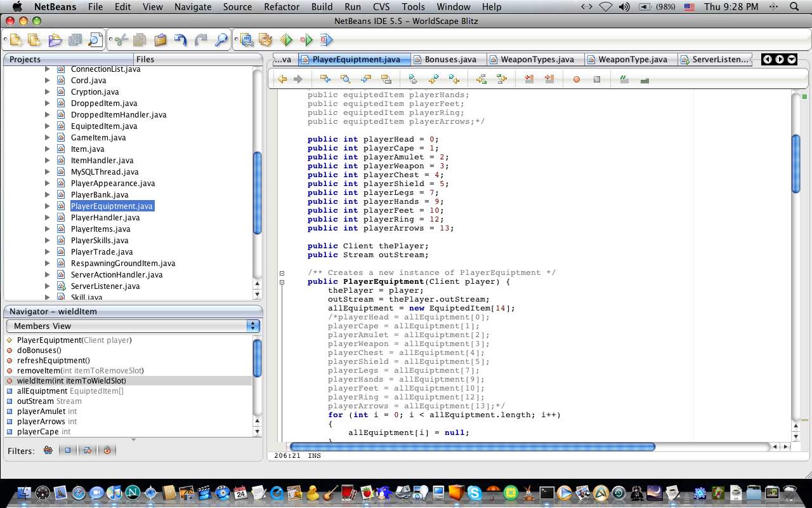Expand the GameItem.java tree node

pos(47,138)
